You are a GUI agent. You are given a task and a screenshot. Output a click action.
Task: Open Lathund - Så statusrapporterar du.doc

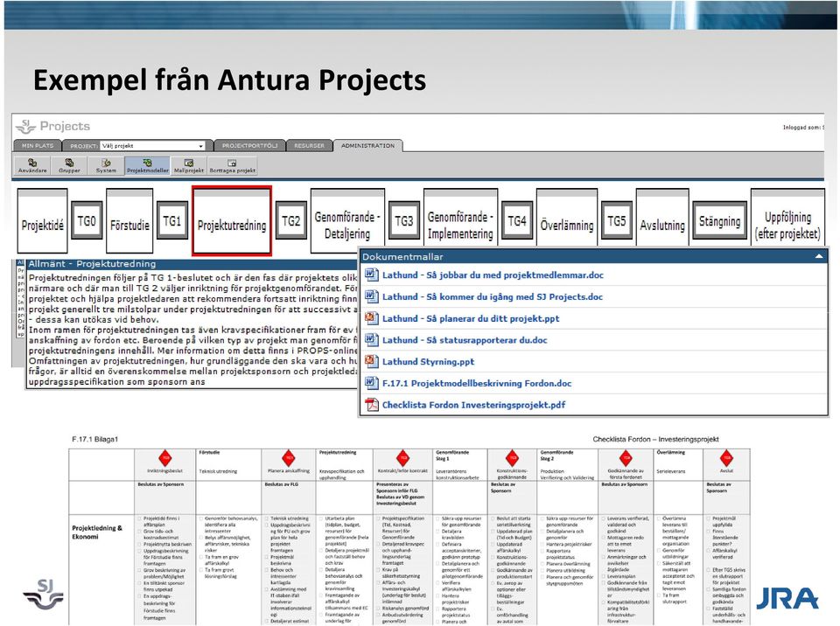(465, 339)
